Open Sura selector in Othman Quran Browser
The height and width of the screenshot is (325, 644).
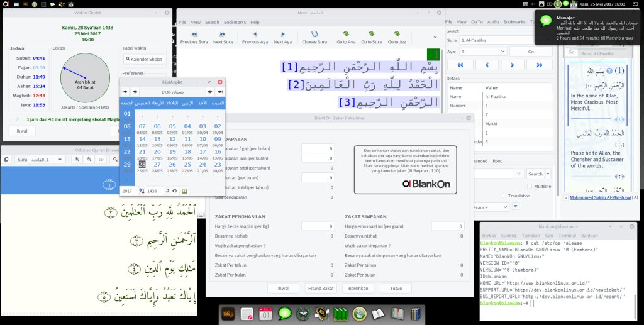coord(47,160)
